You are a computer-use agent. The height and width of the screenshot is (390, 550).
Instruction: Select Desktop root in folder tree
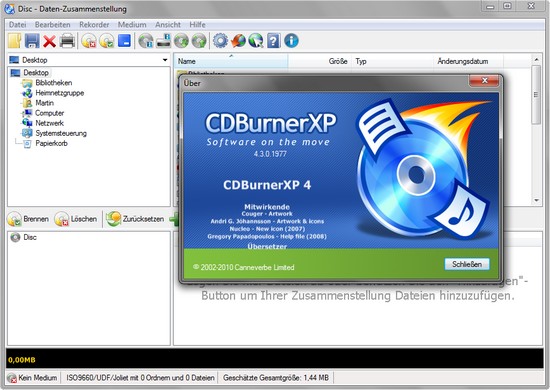pyautogui.click(x=36, y=73)
